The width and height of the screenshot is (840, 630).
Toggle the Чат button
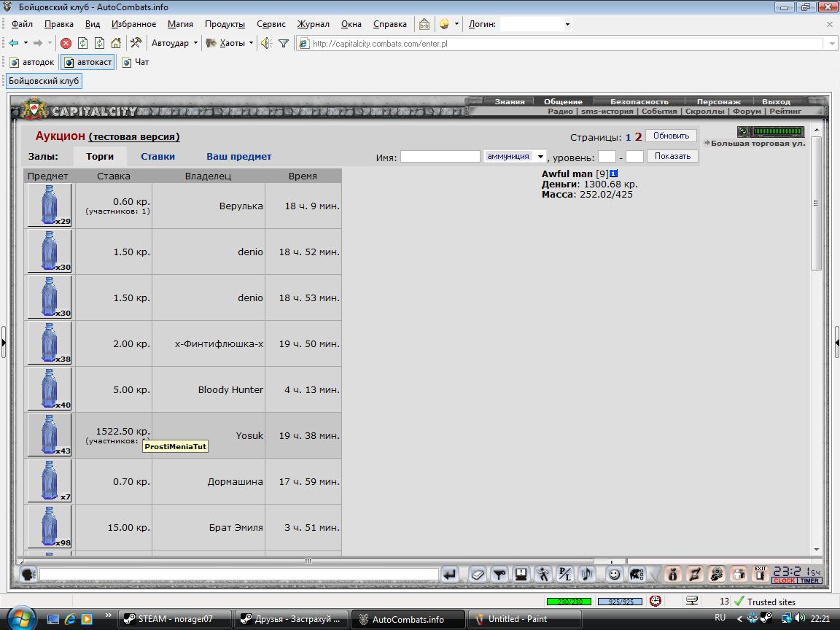(136, 62)
